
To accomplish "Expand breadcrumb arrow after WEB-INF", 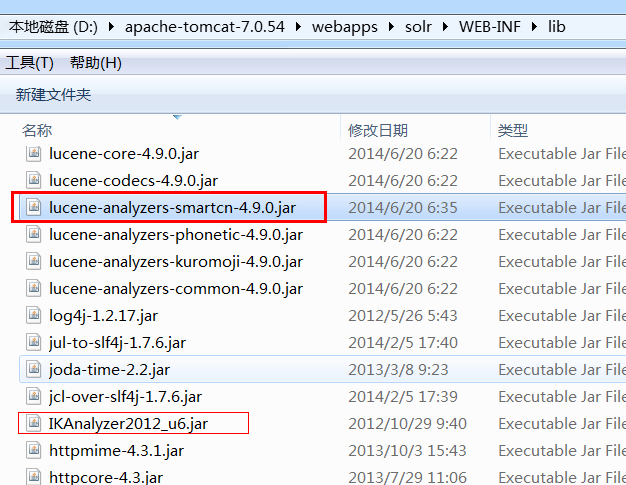I will tap(534, 27).
